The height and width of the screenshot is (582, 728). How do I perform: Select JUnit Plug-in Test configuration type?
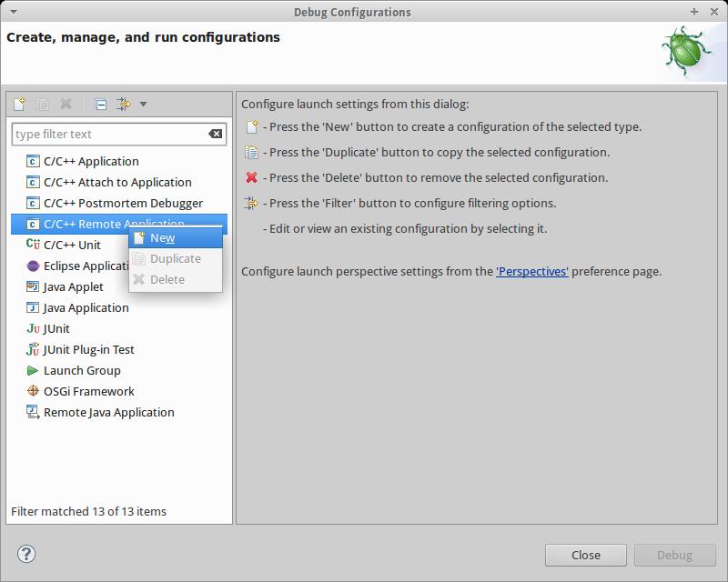tap(119, 349)
